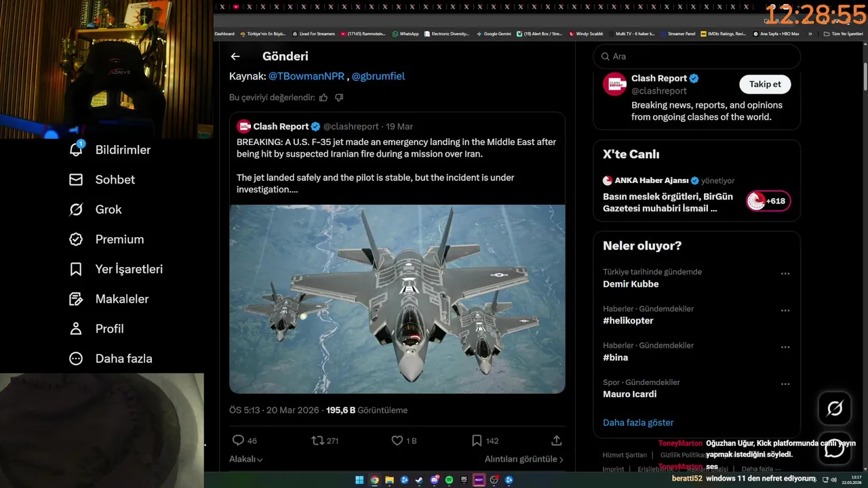Open the floating Grok button
The image size is (868, 488).
point(834,408)
